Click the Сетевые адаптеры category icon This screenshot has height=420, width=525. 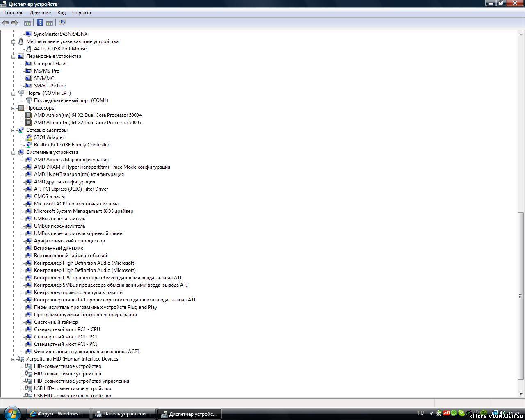click(x=21, y=130)
